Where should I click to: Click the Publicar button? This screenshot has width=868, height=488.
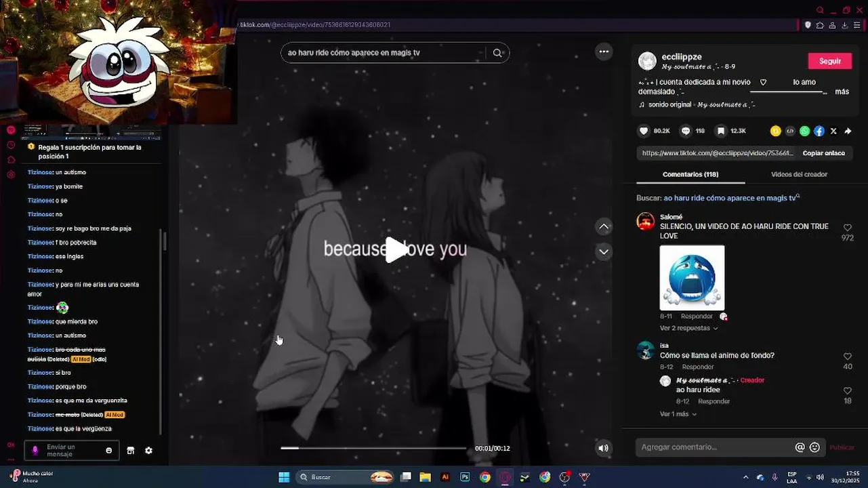pos(842,447)
